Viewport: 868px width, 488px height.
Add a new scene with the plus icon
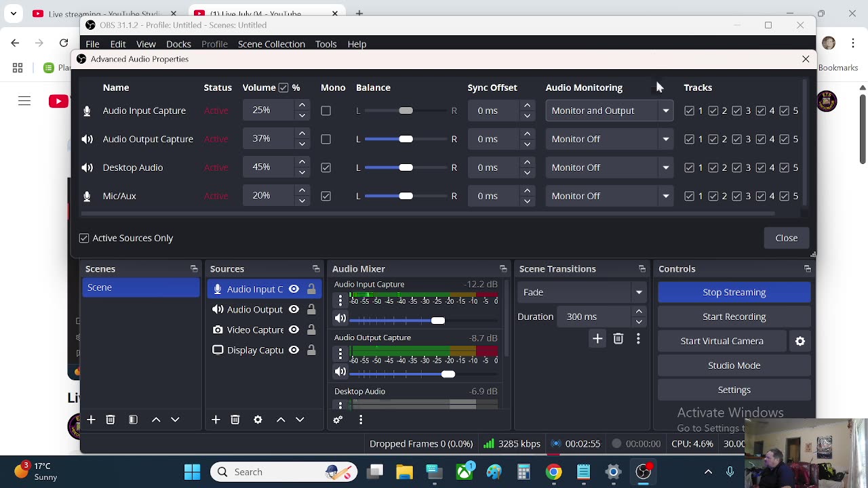91,420
